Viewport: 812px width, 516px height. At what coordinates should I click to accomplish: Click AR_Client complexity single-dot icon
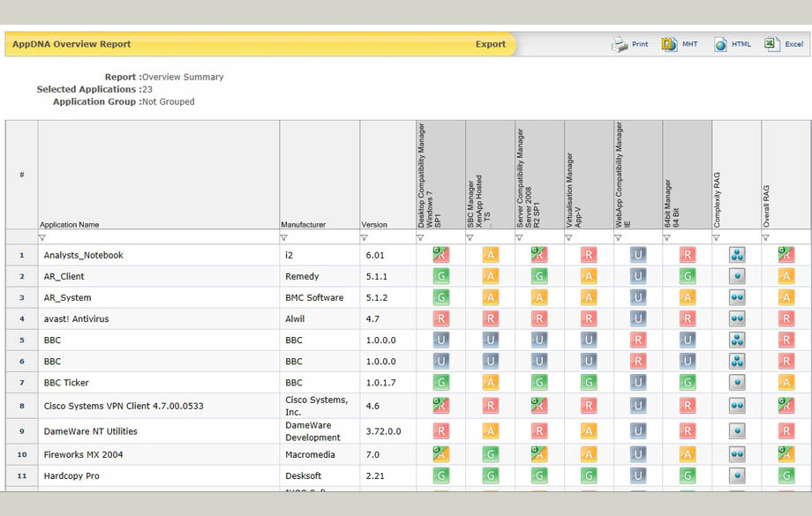point(737,276)
